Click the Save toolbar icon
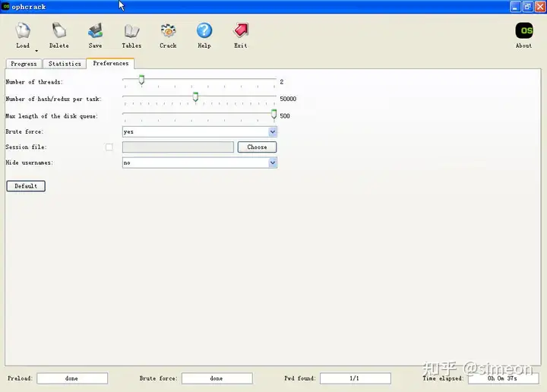 [x=95, y=31]
